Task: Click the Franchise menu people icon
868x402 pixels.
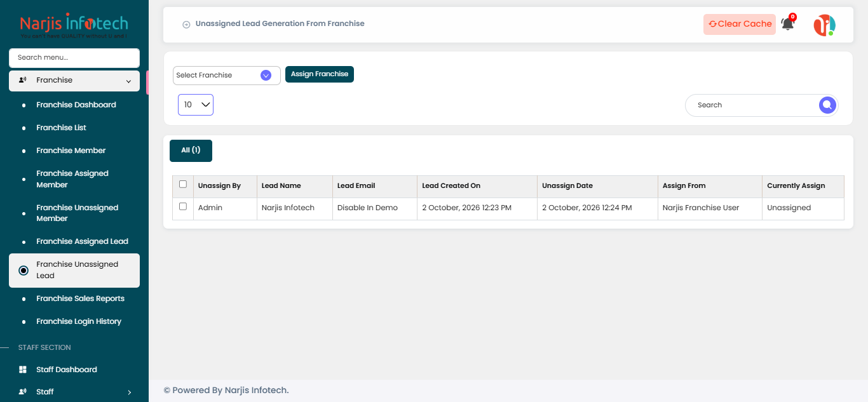Action: [23, 80]
